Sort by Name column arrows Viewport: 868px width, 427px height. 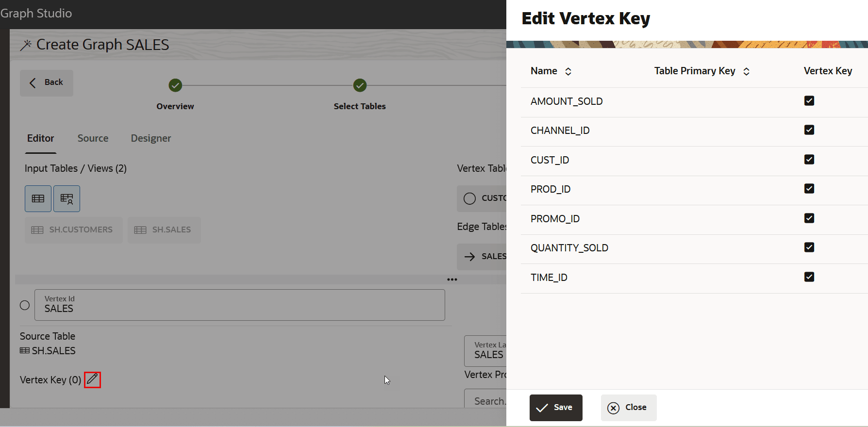coord(568,71)
